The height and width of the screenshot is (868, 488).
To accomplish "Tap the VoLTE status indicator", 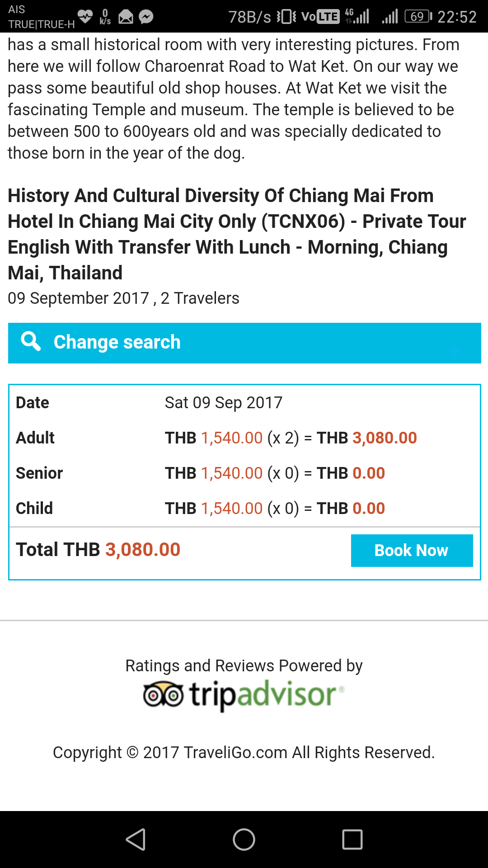I will (x=320, y=17).
